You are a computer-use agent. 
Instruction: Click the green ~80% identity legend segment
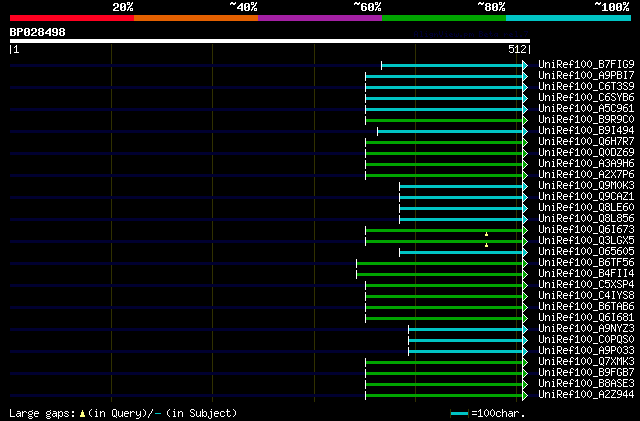coord(444,18)
